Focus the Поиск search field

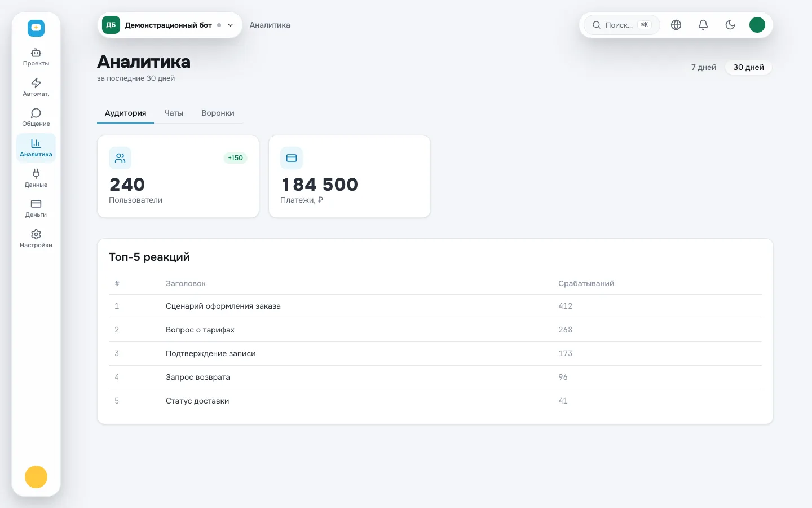(x=621, y=25)
